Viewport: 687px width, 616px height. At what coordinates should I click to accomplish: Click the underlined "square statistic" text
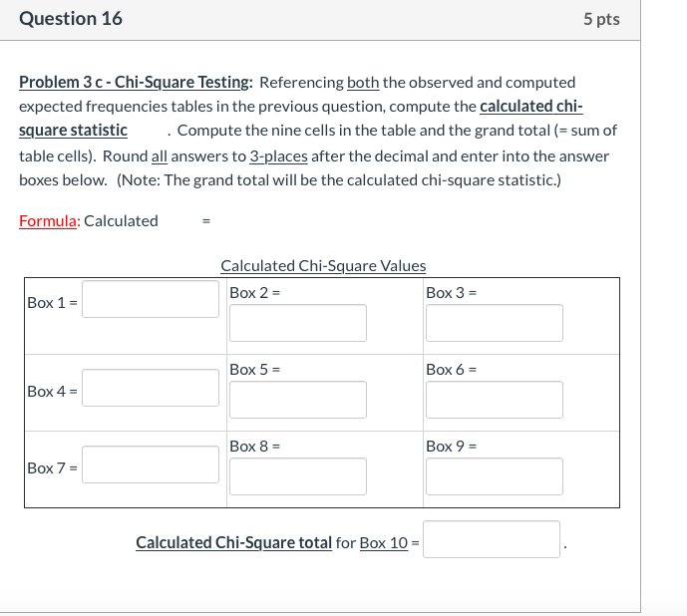pos(73,131)
